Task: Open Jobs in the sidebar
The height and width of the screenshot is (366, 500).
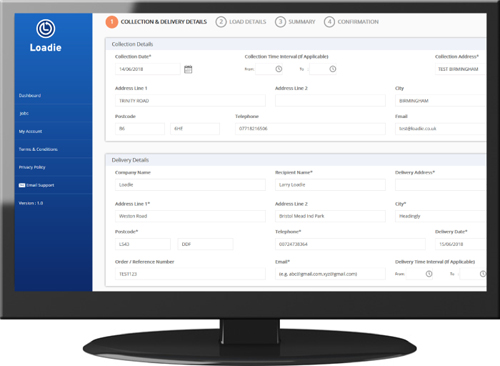Action: coord(24,113)
